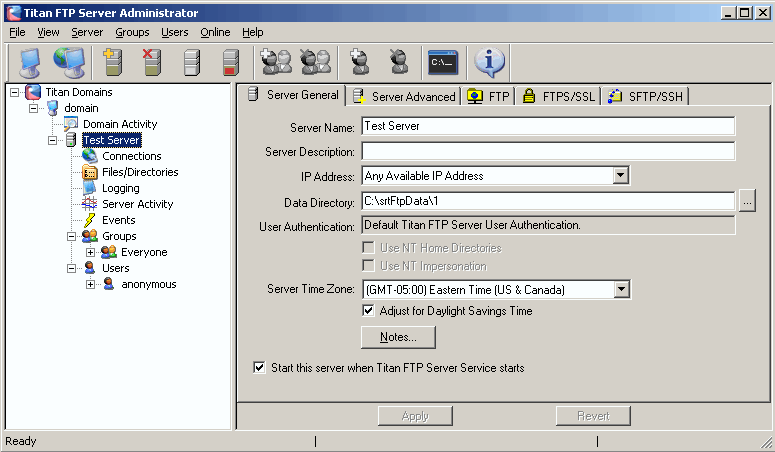
Task: Click the Server Name input field
Action: 548,126
